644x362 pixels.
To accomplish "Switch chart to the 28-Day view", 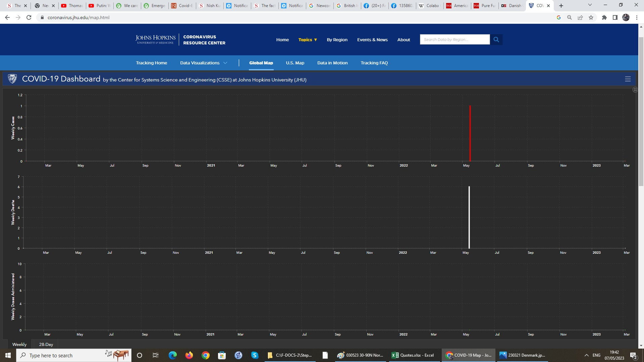I will [x=46, y=344].
